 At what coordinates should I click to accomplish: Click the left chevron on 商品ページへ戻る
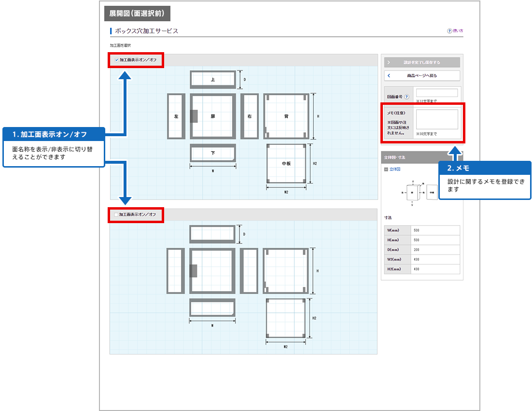(389, 76)
